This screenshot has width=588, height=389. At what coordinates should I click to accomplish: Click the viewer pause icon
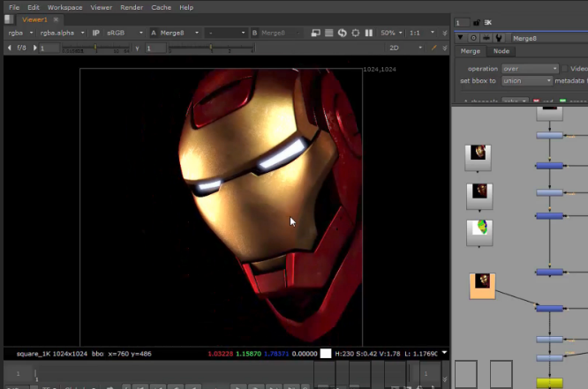tap(369, 33)
